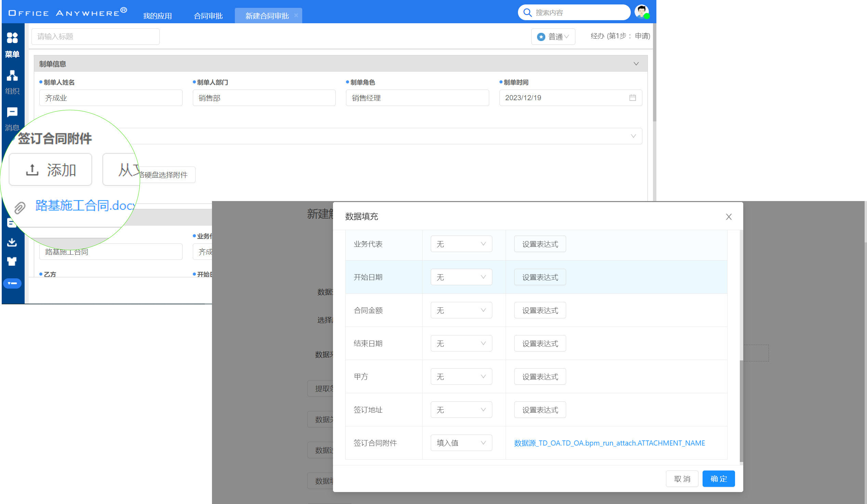Viewport: 867px width, 504px height.
Task: Click the search magnifier icon
Action: click(x=527, y=13)
